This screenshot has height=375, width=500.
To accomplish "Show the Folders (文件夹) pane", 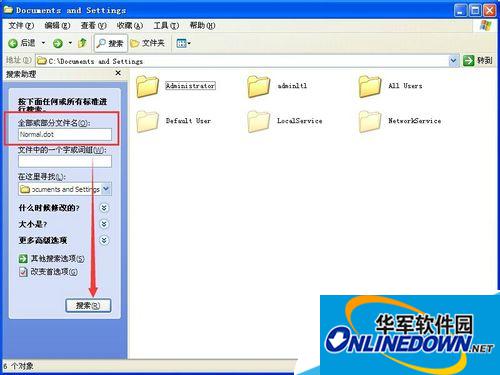I will (x=148, y=43).
